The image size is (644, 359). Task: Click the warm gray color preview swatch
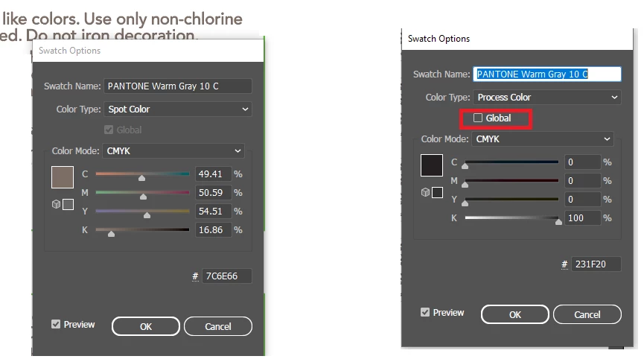click(x=63, y=177)
